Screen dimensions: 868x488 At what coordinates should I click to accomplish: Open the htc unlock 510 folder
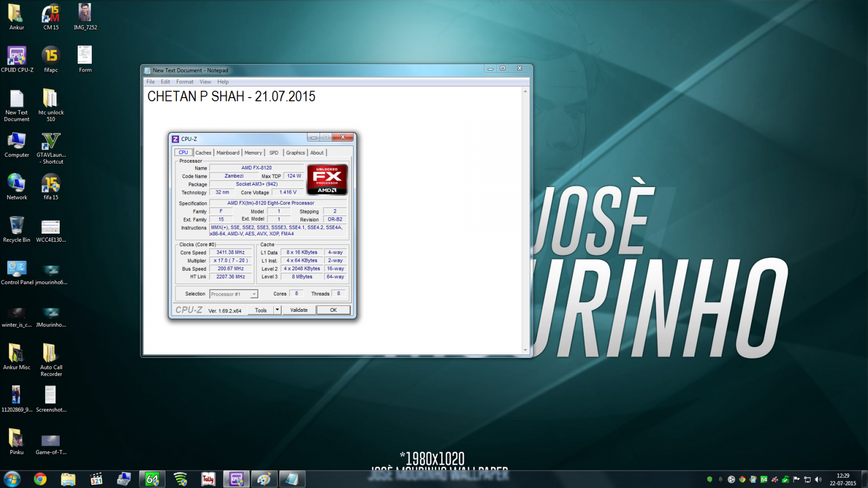pos(51,105)
